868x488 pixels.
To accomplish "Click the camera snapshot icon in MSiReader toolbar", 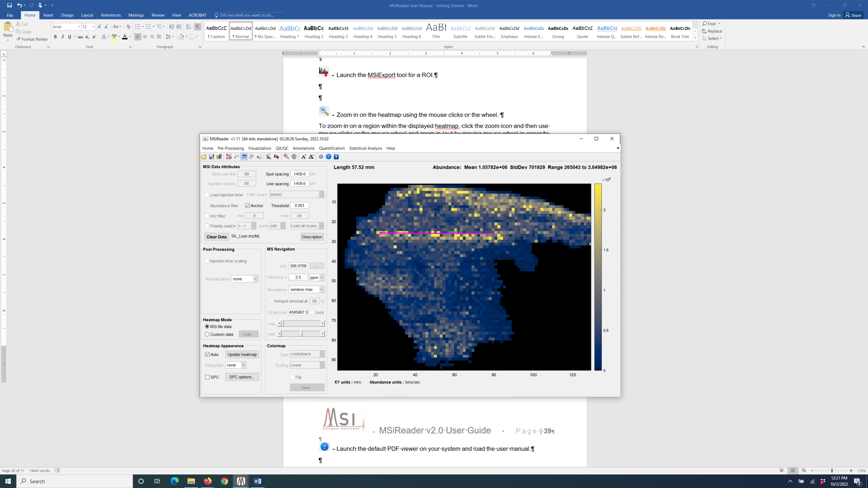I will point(219,157).
